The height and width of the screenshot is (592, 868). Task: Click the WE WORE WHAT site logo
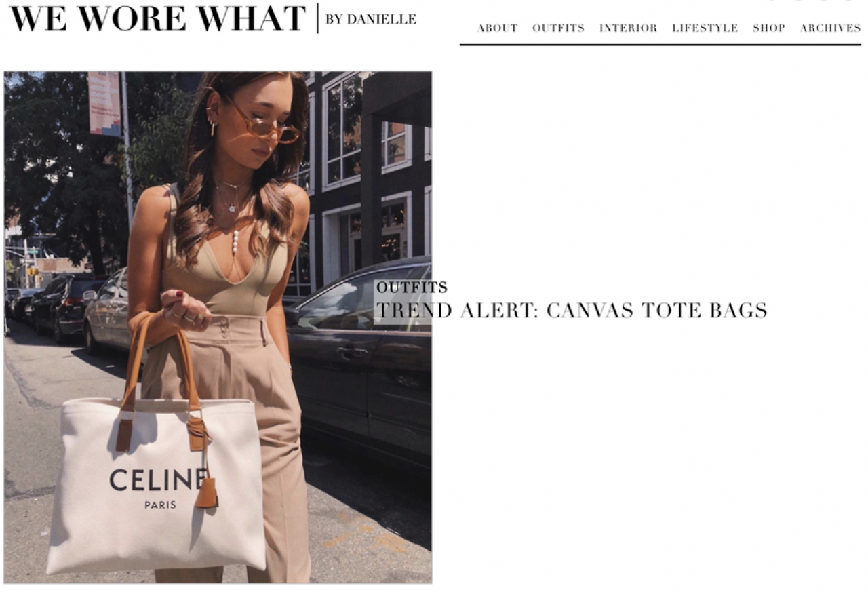[x=157, y=18]
